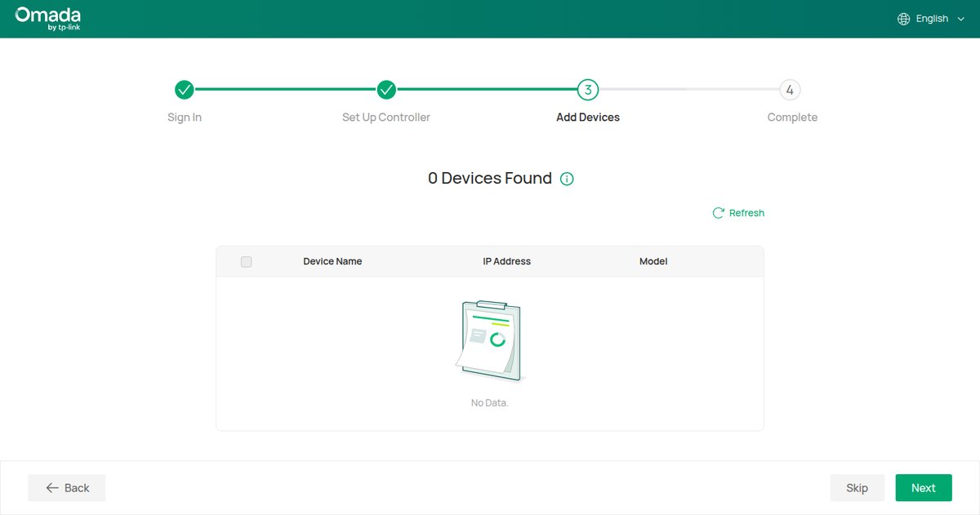The width and height of the screenshot is (980, 515).
Task: Click the Set Up Controller checkmark
Action: [x=386, y=89]
